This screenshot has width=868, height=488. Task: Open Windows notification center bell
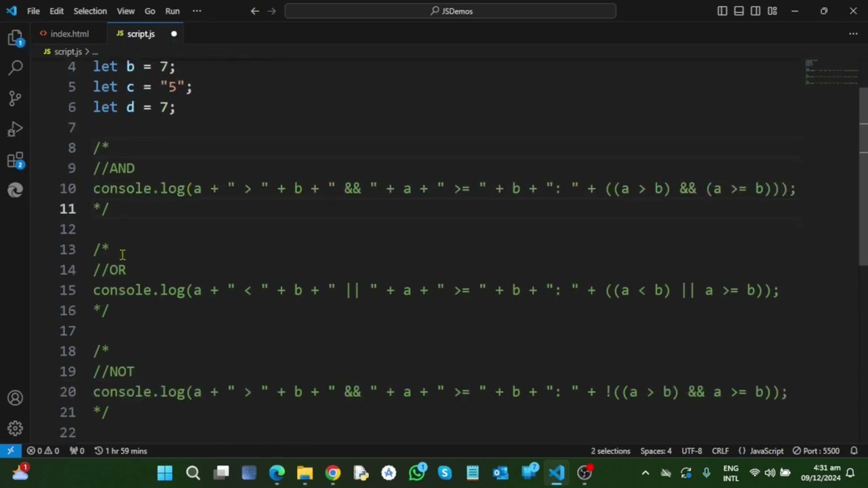[850, 473]
